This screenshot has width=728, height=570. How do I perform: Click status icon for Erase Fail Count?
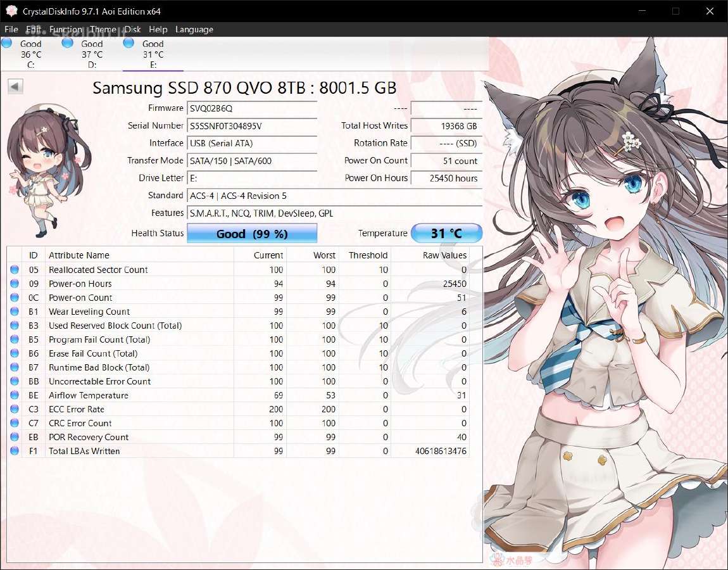pos(15,353)
